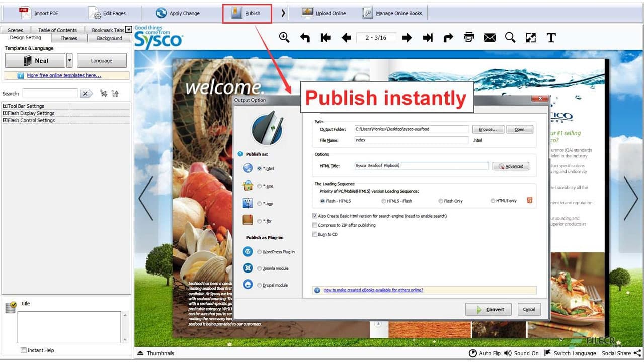Click the Print icon in the flipbook viewer
Screen dimensions: 644x362
point(468,37)
